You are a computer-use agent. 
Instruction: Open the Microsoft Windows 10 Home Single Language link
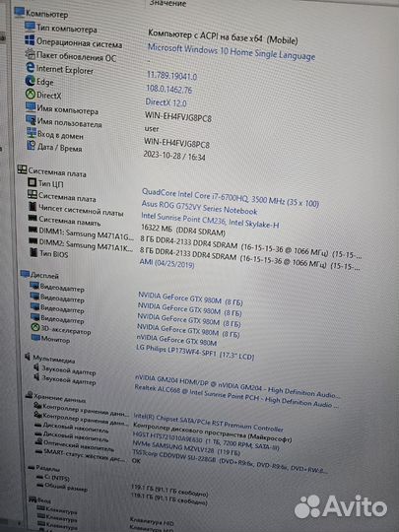pyautogui.click(x=232, y=52)
